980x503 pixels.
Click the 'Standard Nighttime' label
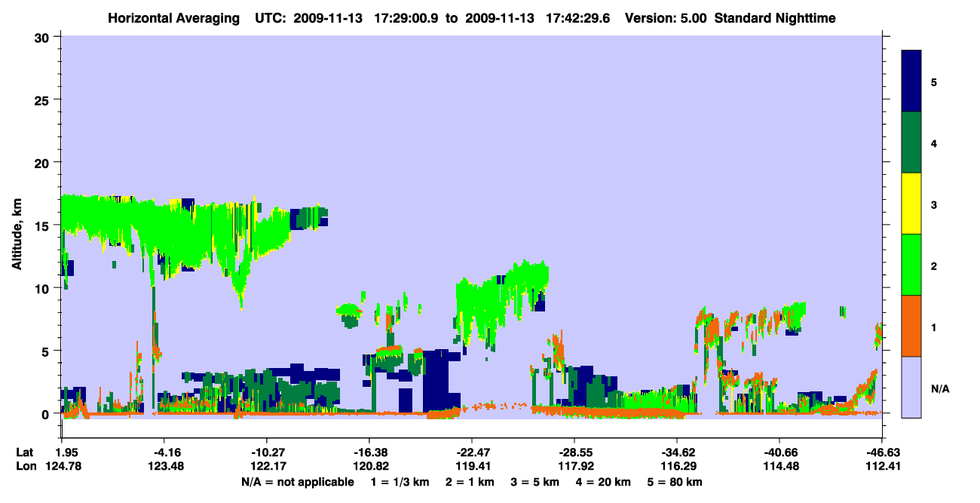coord(774,17)
